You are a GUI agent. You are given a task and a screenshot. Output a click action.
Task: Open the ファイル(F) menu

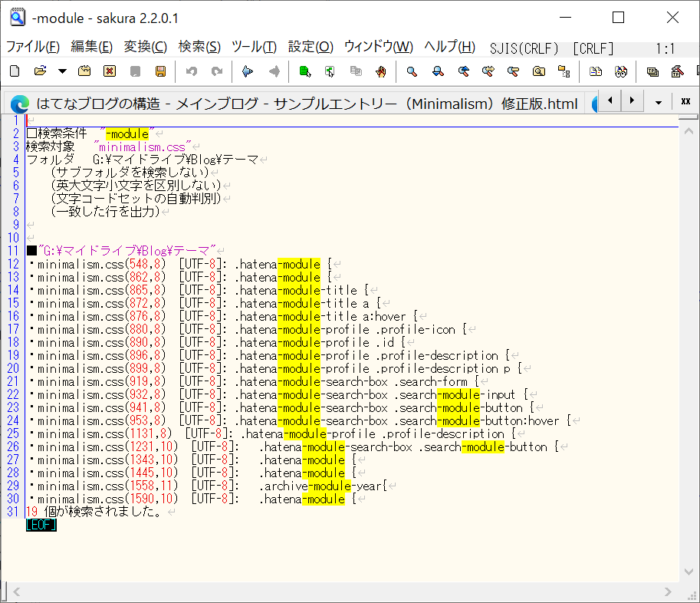33,47
